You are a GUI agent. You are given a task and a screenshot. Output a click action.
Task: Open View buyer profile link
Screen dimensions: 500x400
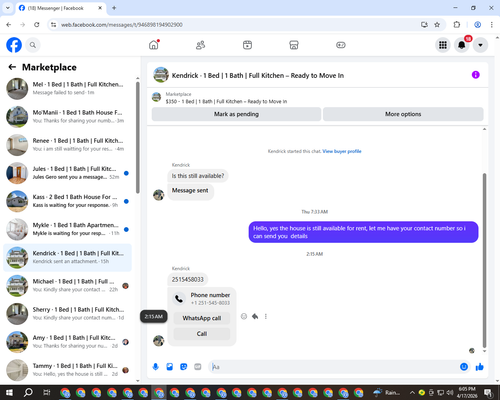click(342, 151)
